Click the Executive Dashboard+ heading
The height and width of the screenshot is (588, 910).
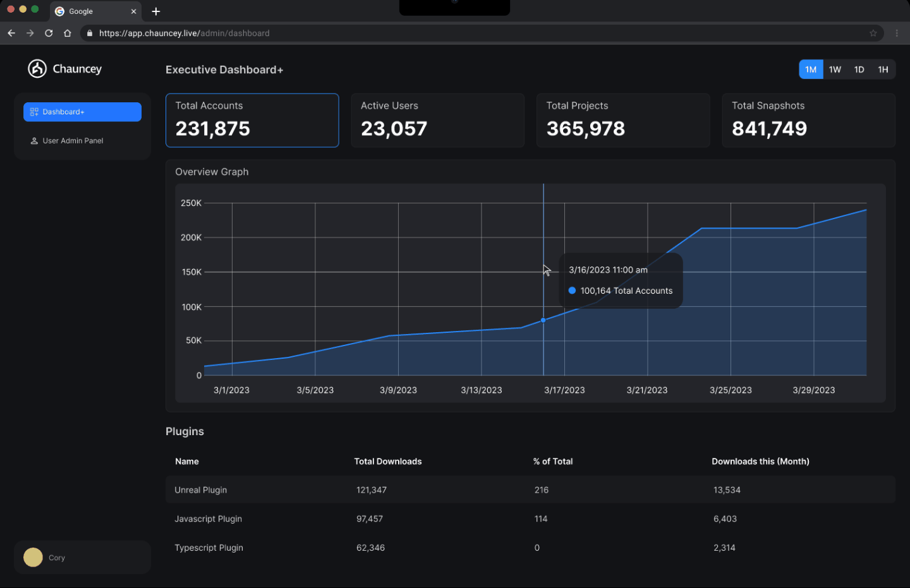pos(224,69)
